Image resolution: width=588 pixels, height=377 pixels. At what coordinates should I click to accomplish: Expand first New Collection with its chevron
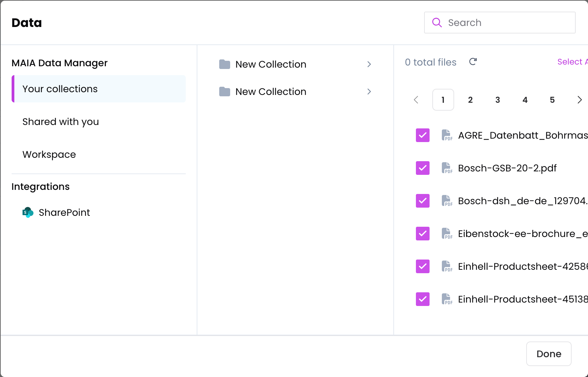pos(369,64)
